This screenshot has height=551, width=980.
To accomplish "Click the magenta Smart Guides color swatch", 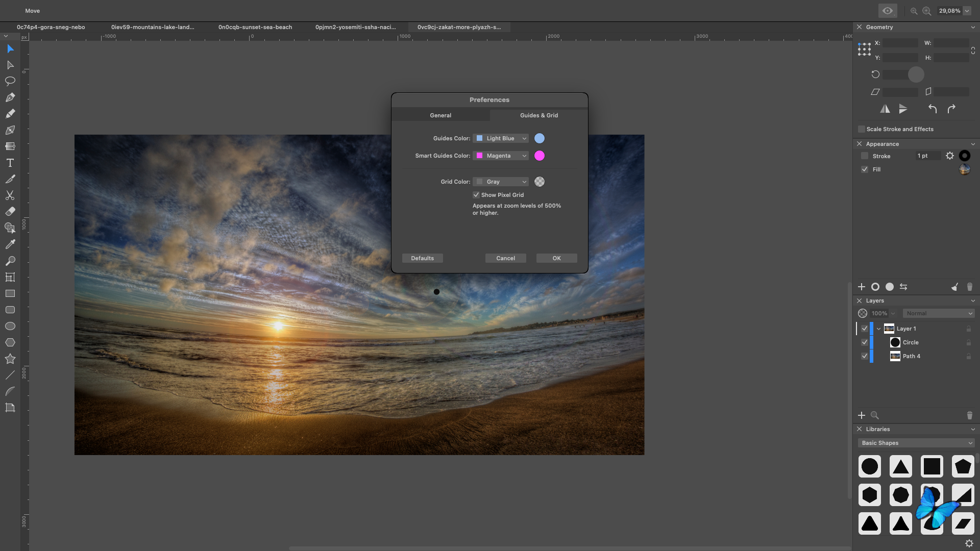I will pos(539,156).
